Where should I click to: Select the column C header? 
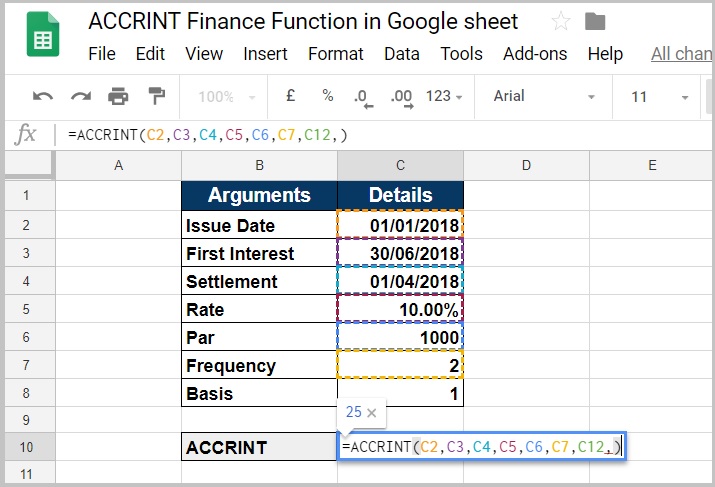point(400,165)
